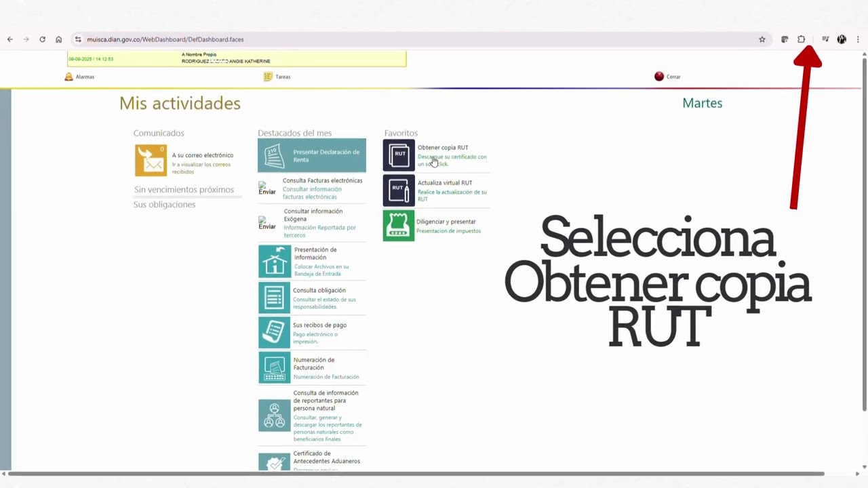
Task: Click Consultar información facturas electrónicas
Action: [x=312, y=192]
